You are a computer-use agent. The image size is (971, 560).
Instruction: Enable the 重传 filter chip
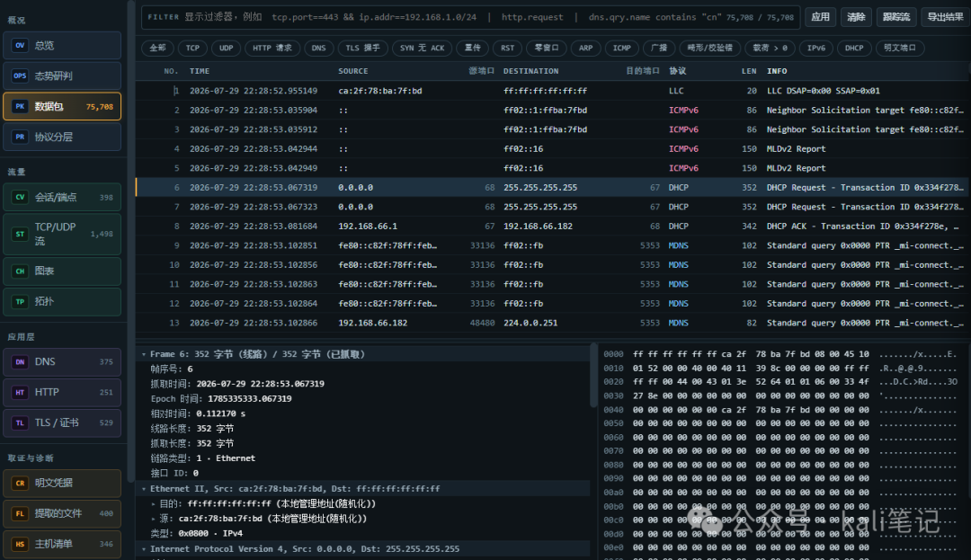point(473,48)
